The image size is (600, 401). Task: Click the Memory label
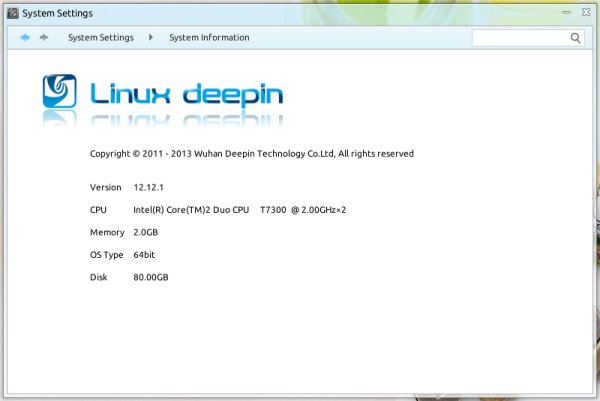(x=107, y=233)
